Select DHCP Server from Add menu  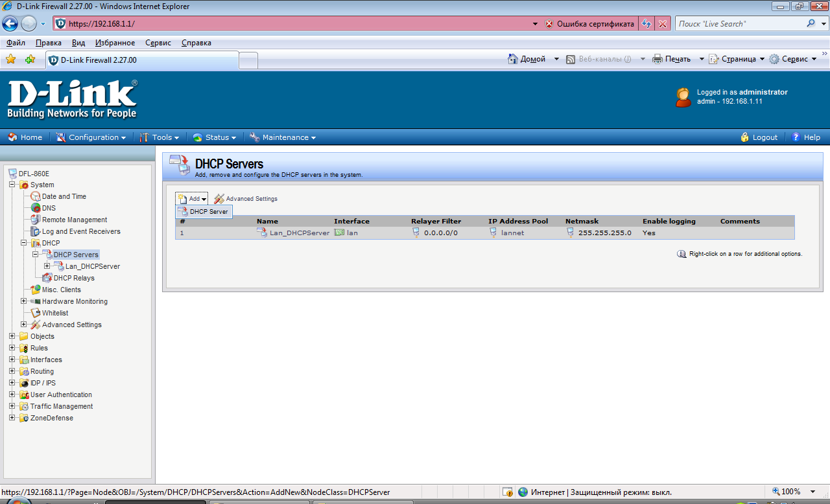204,212
